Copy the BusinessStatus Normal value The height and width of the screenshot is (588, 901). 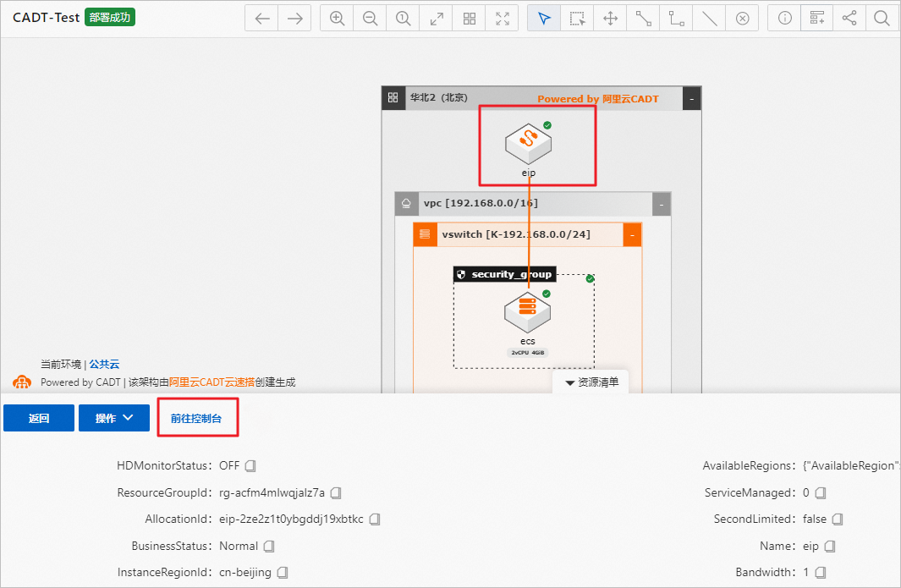pos(269,546)
